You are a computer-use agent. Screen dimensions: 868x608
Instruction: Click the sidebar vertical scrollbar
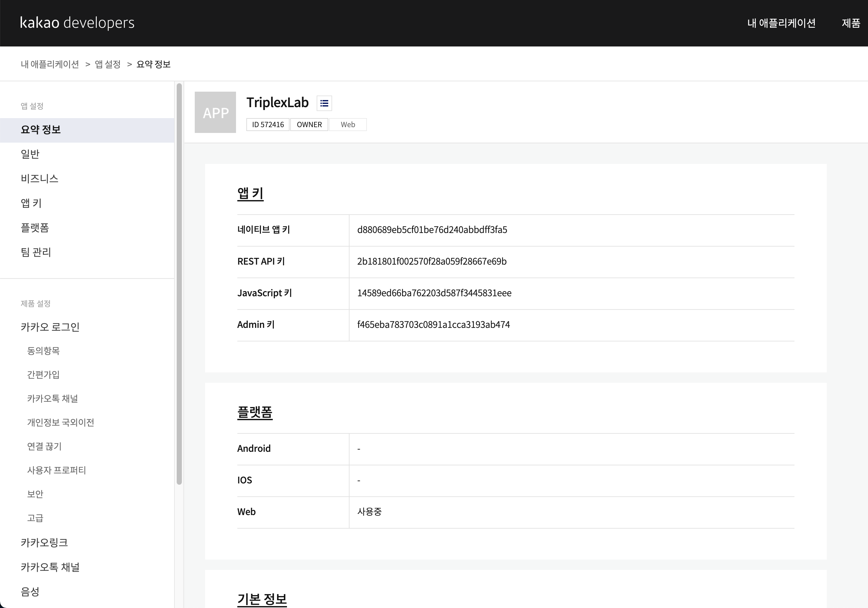(179, 284)
